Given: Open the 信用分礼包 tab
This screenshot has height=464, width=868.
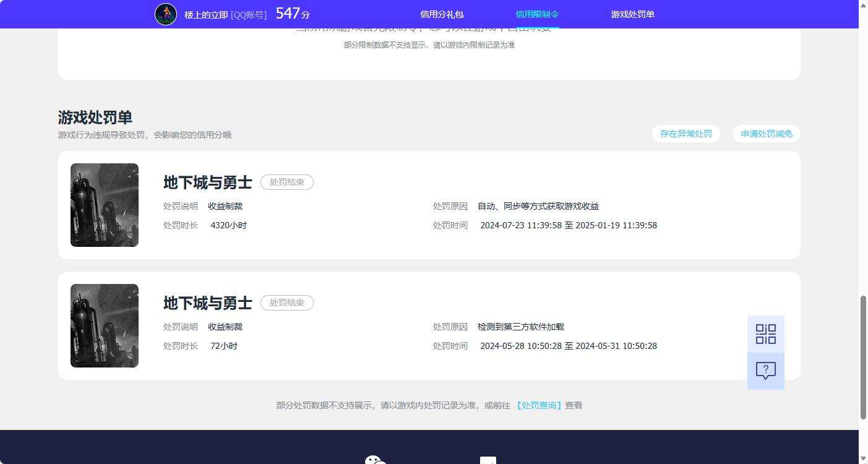Looking at the screenshot, I should pos(442,14).
